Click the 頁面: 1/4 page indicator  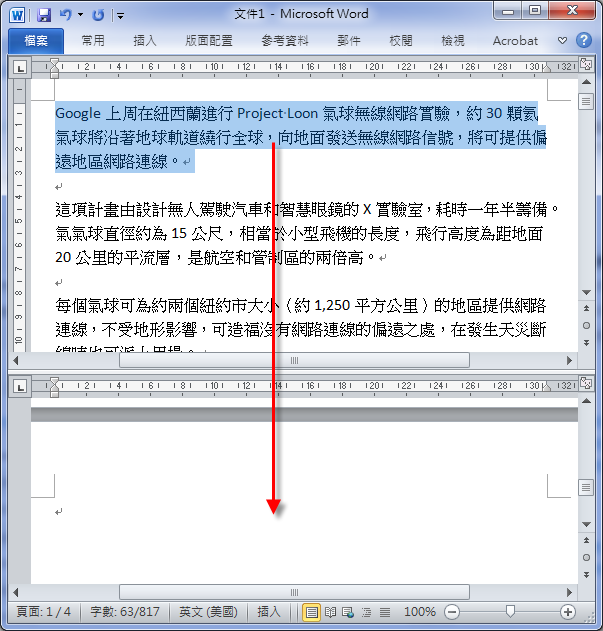(x=43, y=612)
